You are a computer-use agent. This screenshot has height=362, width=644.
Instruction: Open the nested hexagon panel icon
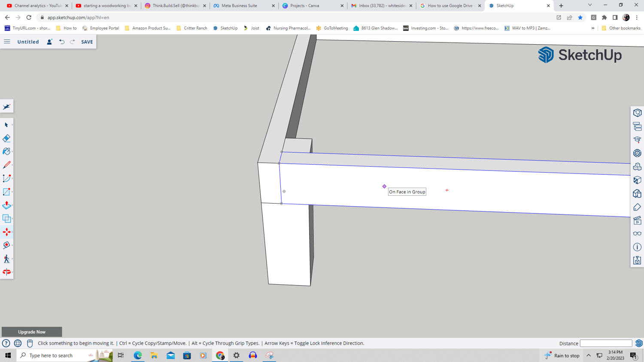coord(637,153)
